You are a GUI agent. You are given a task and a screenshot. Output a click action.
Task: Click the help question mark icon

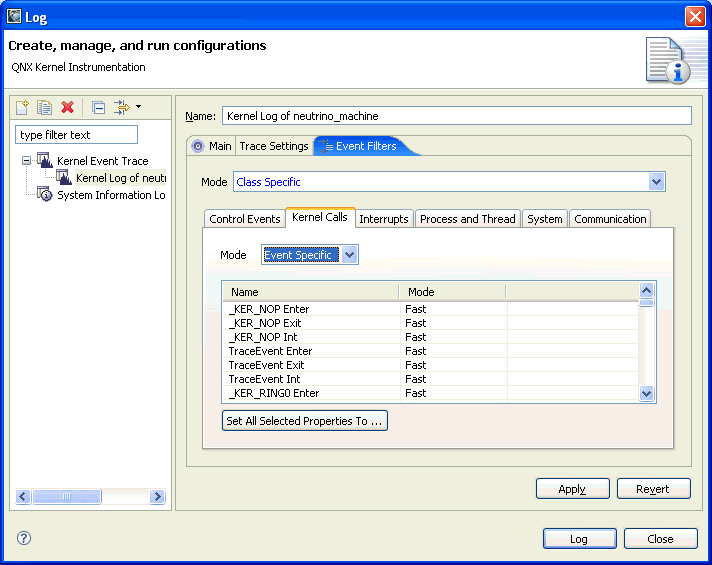(24, 538)
